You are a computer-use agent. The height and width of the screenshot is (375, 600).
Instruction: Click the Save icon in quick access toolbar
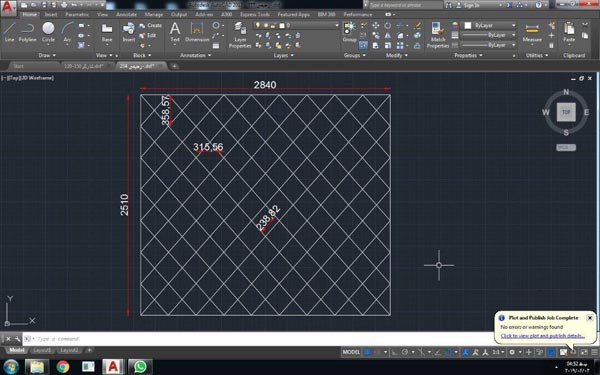tap(44, 5)
